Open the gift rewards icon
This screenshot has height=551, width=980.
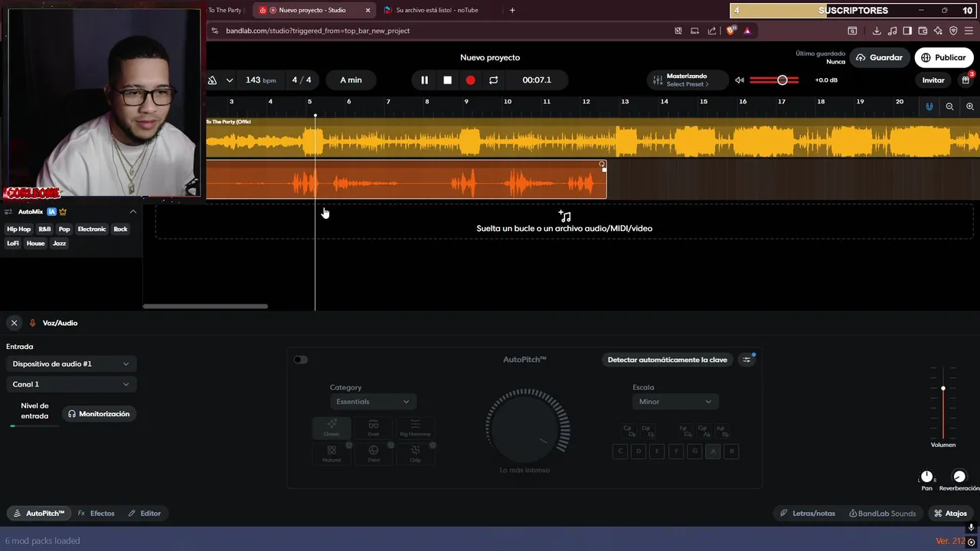966,80
